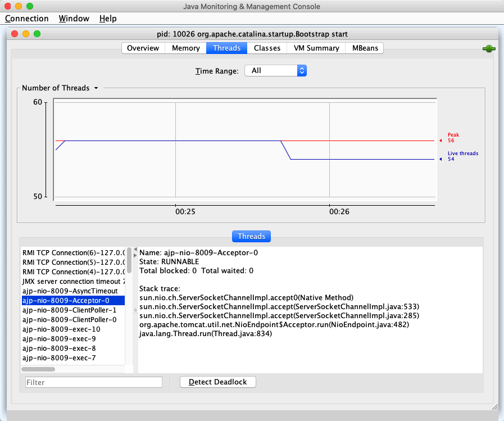Switch to the Memory tab
This screenshot has width=504, height=421.
[x=185, y=48]
